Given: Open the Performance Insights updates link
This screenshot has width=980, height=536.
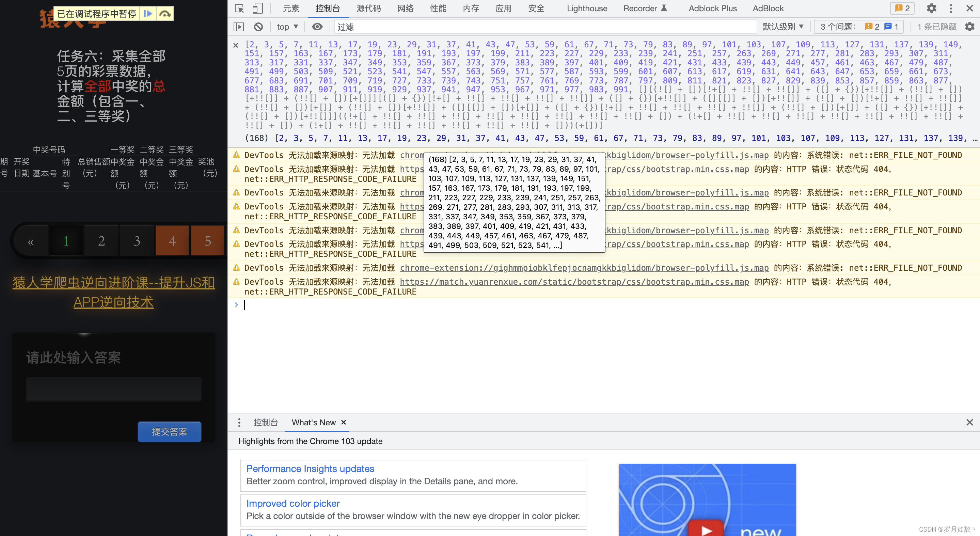Looking at the screenshot, I should tap(310, 468).
